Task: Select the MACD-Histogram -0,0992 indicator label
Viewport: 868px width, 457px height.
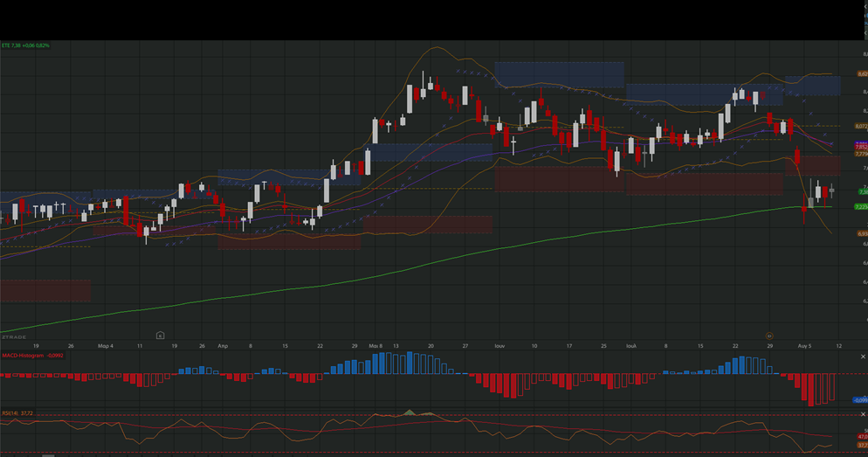Action: [x=32, y=356]
